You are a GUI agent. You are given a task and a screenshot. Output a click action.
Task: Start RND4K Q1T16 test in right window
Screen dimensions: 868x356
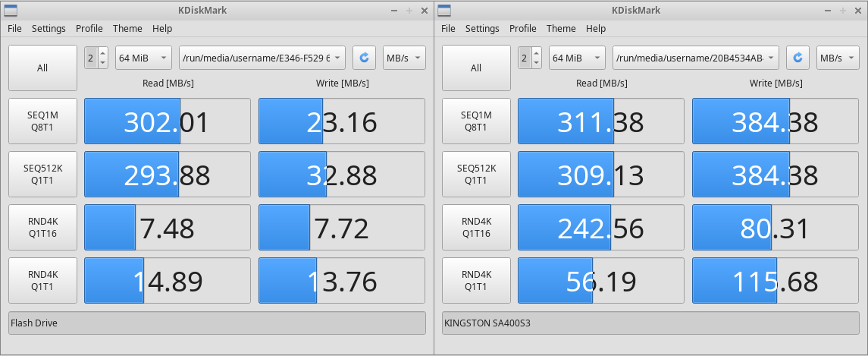[x=476, y=228]
